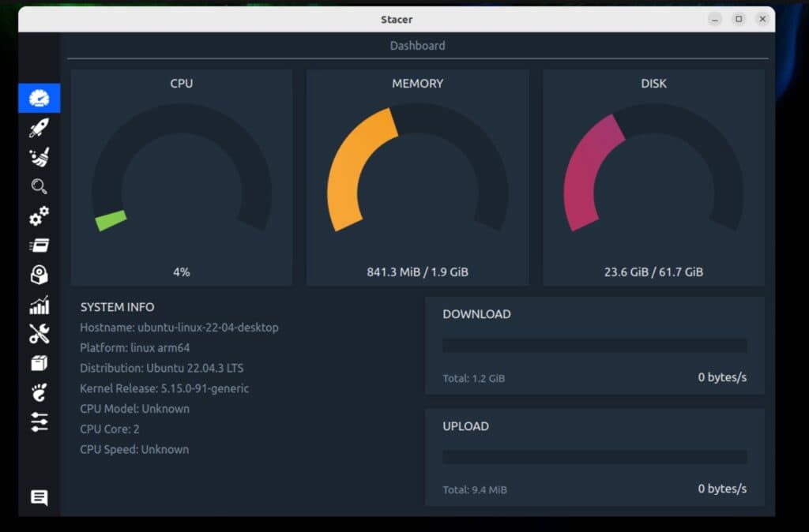Show Resources with the bar chart icon

coord(38,304)
